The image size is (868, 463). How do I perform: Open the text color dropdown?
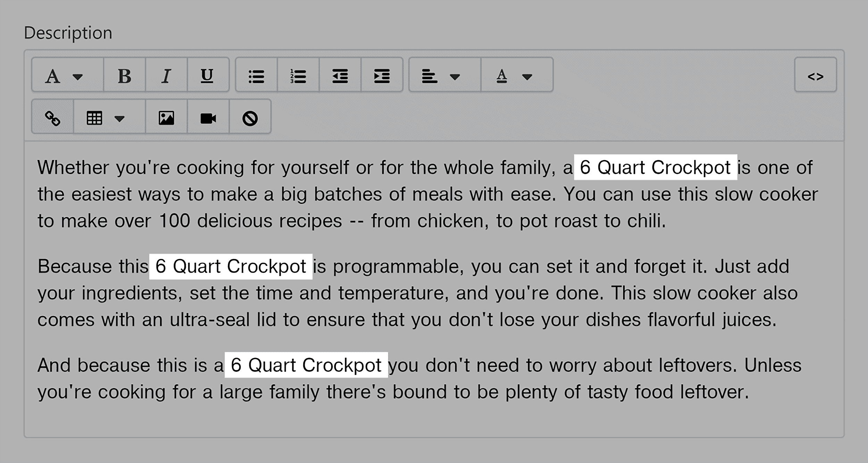coord(517,75)
